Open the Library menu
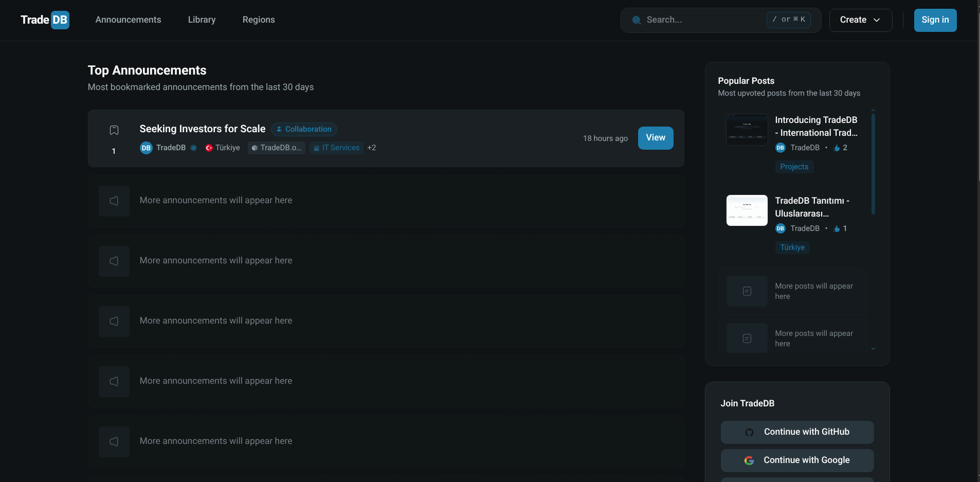The width and height of the screenshot is (980, 482). point(202,20)
